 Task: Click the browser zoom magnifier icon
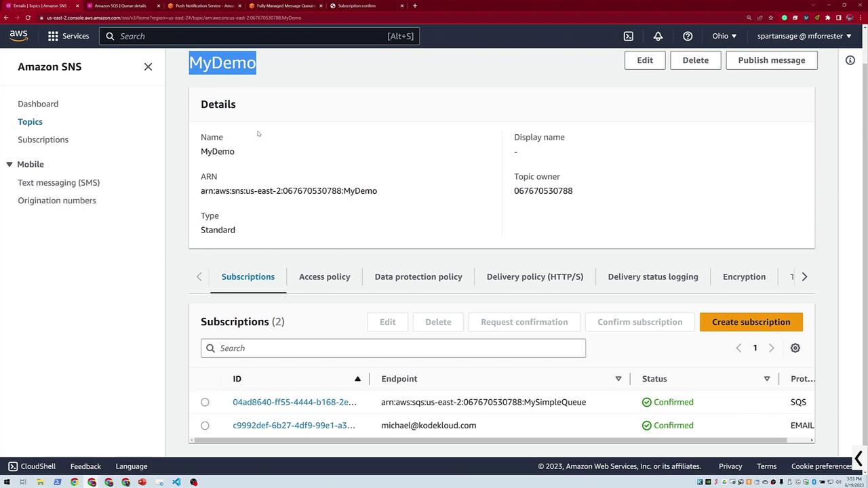click(x=749, y=18)
